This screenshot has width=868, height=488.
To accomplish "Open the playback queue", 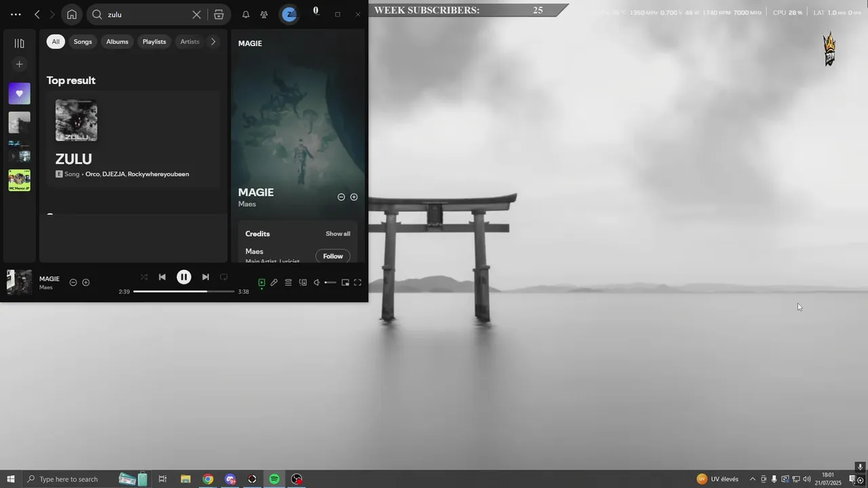I will click(288, 283).
